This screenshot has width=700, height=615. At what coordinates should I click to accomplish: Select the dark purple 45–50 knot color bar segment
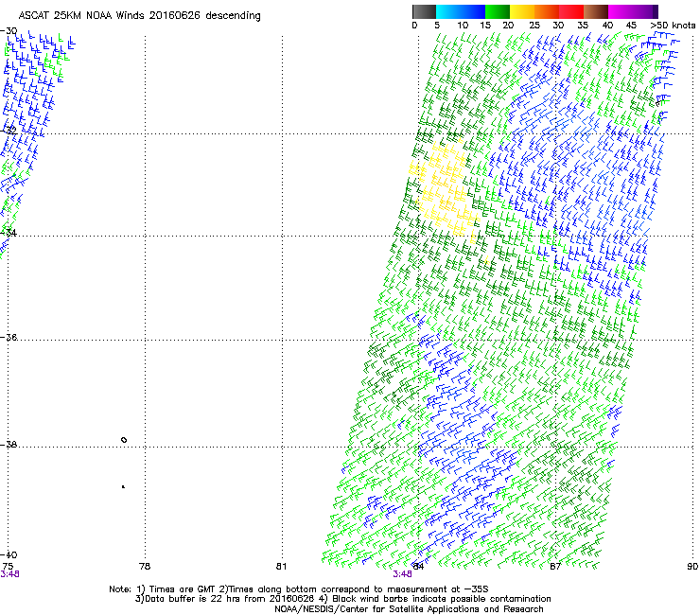point(645,11)
